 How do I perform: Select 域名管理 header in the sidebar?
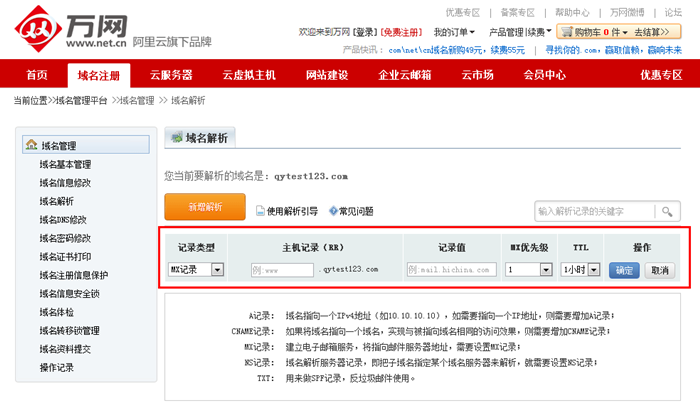86,145
